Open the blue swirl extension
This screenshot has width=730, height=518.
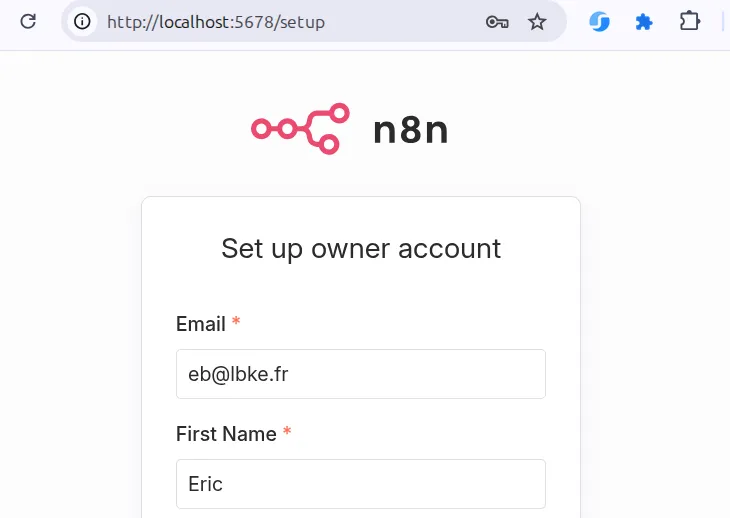coord(599,21)
